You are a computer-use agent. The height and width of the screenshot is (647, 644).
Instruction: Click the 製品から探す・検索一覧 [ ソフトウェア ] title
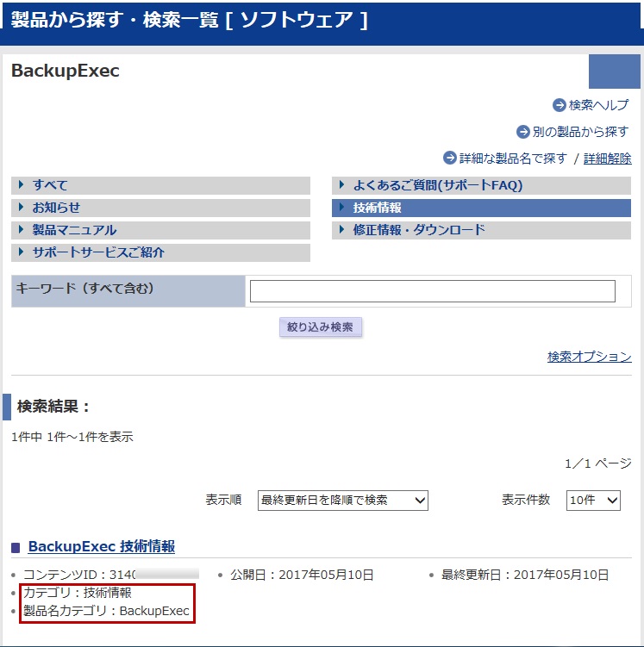click(190, 20)
